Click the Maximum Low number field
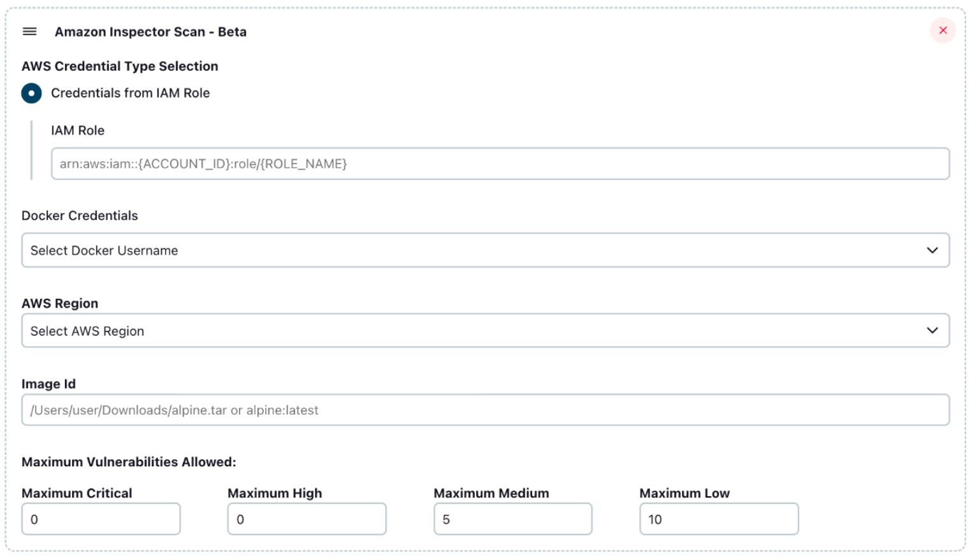The height and width of the screenshot is (560, 972). coord(718,519)
